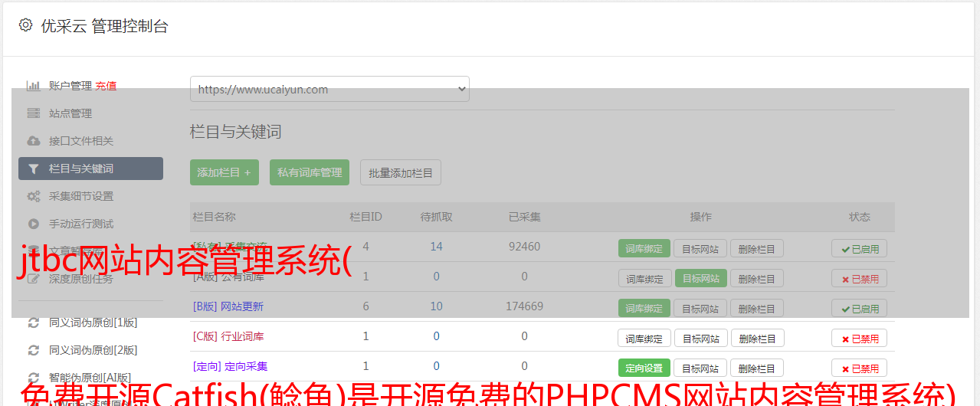
Task: Click the refresh icon for 同义词伪原创[1版]
Action: 33,323
